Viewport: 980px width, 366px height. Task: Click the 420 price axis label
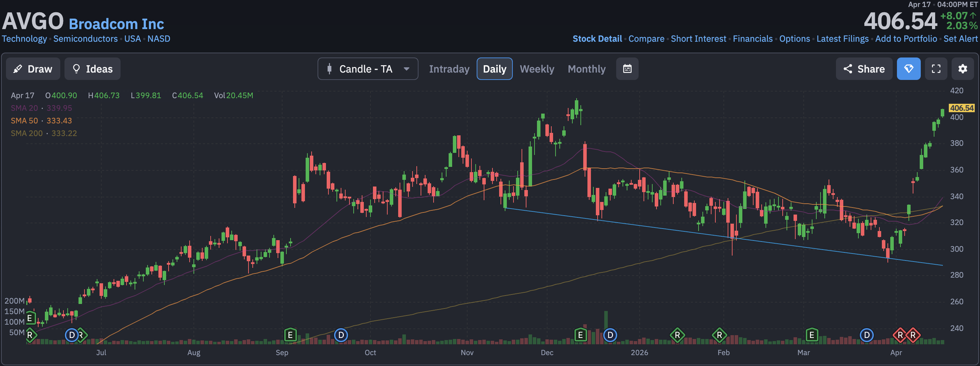pyautogui.click(x=957, y=90)
